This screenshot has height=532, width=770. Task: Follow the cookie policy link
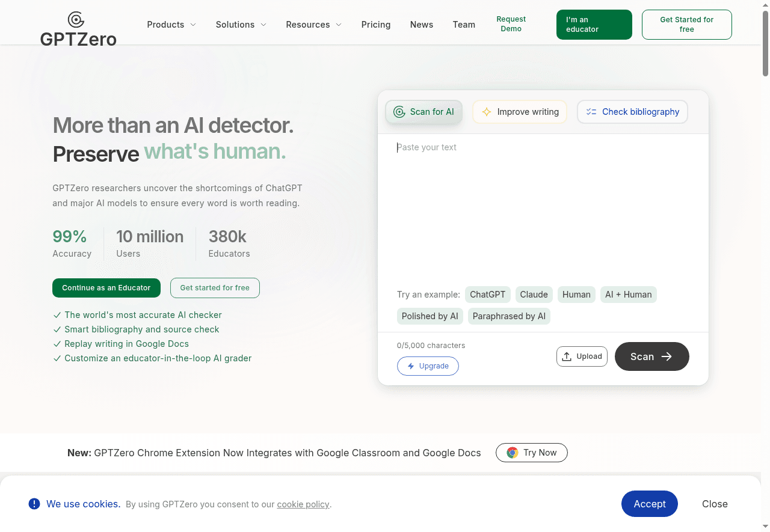coord(303,504)
